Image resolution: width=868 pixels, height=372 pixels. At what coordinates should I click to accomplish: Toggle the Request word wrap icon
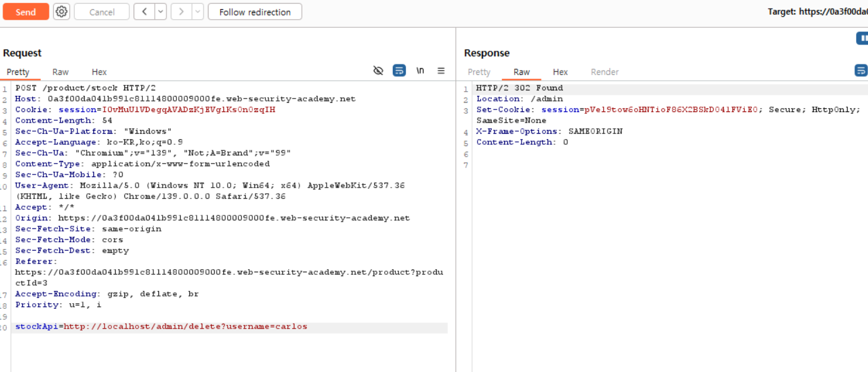tap(400, 71)
